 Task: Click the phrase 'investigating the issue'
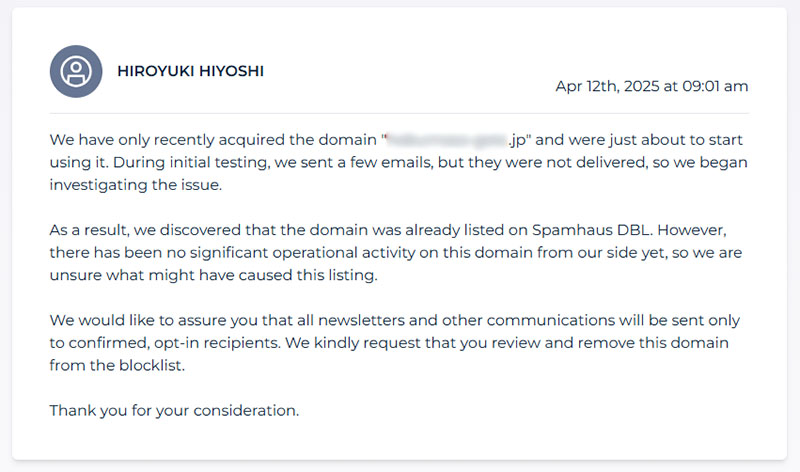tap(134, 185)
